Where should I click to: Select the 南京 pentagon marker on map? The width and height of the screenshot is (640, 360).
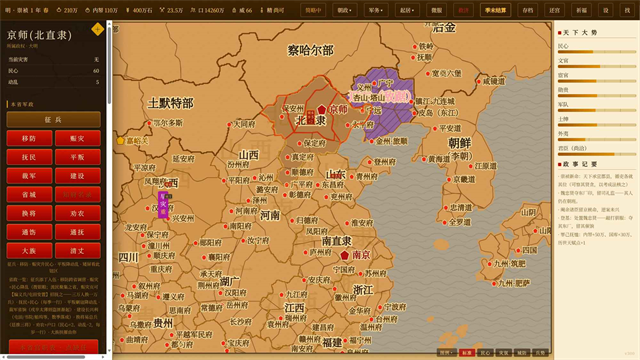[x=345, y=255]
